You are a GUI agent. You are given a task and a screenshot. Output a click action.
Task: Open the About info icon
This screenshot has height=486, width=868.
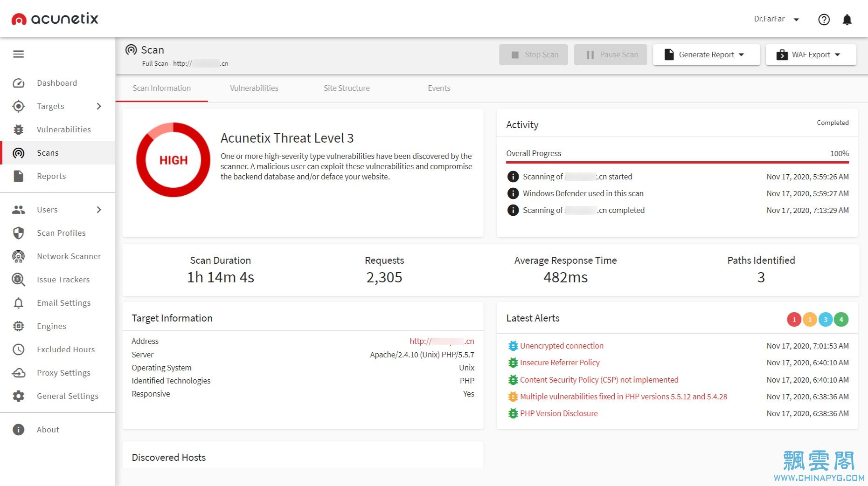(19, 430)
